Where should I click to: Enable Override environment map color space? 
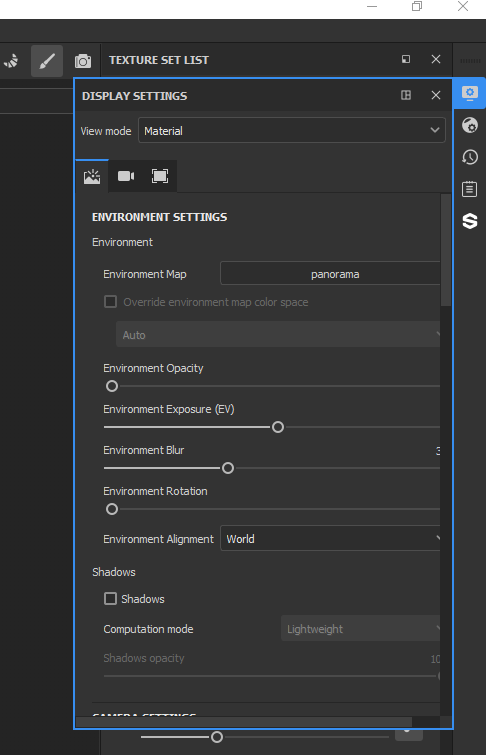click(x=110, y=302)
